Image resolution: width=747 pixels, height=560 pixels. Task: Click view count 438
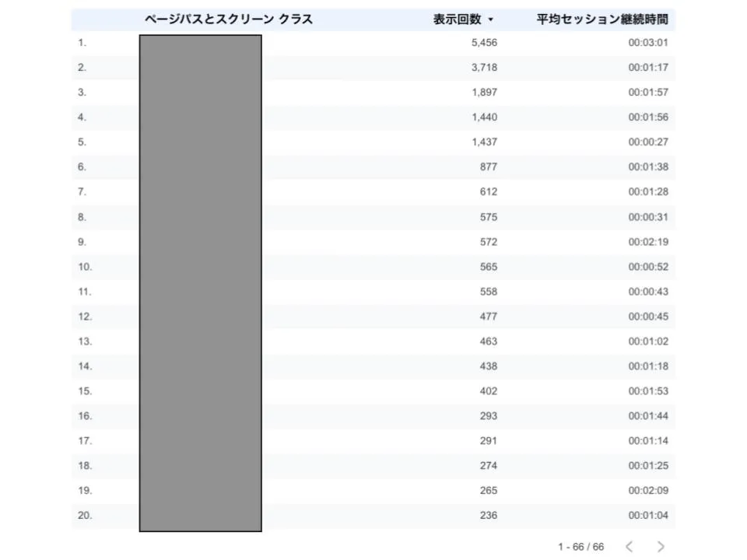(x=489, y=366)
